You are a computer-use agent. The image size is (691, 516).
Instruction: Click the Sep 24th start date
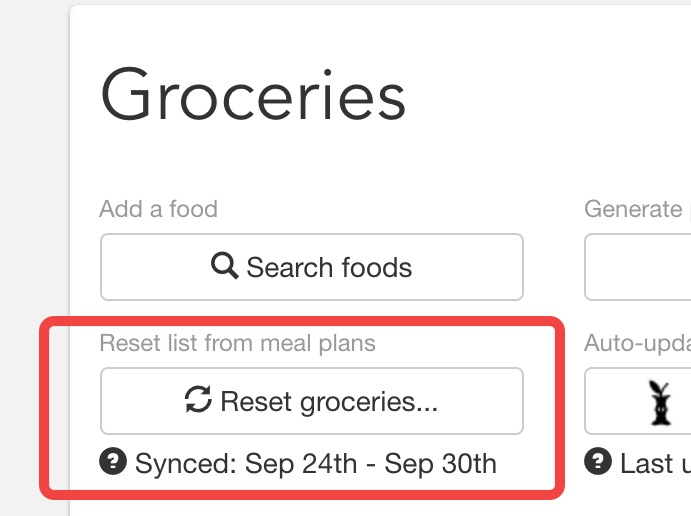click(x=301, y=463)
